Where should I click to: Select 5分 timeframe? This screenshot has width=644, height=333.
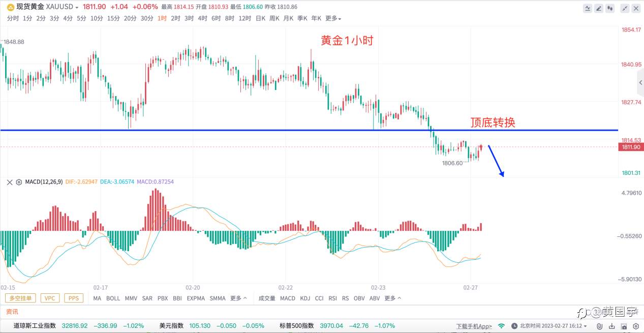click(x=81, y=18)
